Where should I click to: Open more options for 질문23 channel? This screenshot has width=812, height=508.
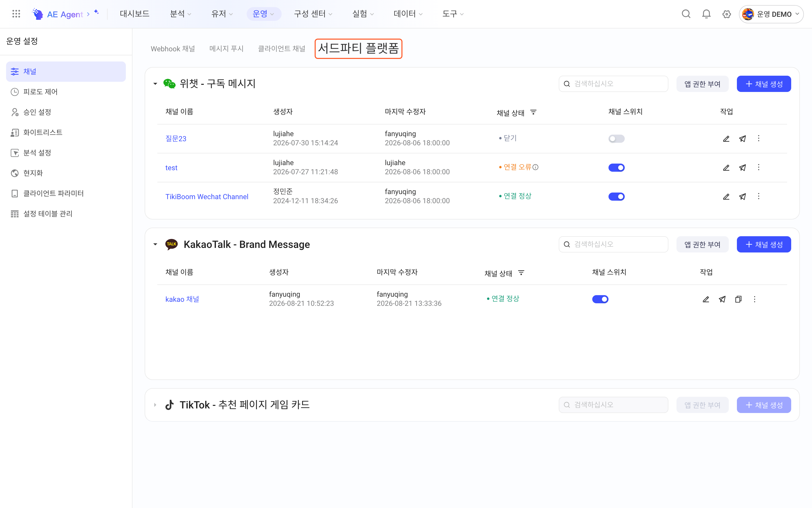(x=759, y=138)
